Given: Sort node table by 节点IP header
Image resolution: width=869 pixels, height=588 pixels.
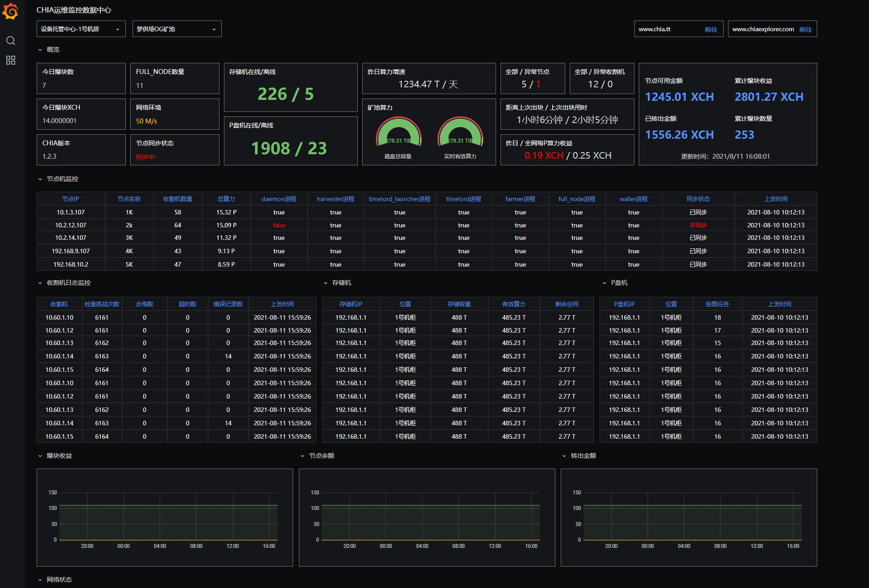Looking at the screenshot, I should click(x=70, y=199).
